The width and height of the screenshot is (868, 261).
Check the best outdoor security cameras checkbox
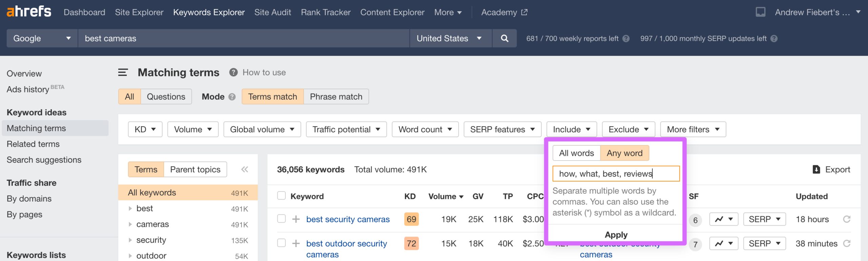[x=281, y=243]
